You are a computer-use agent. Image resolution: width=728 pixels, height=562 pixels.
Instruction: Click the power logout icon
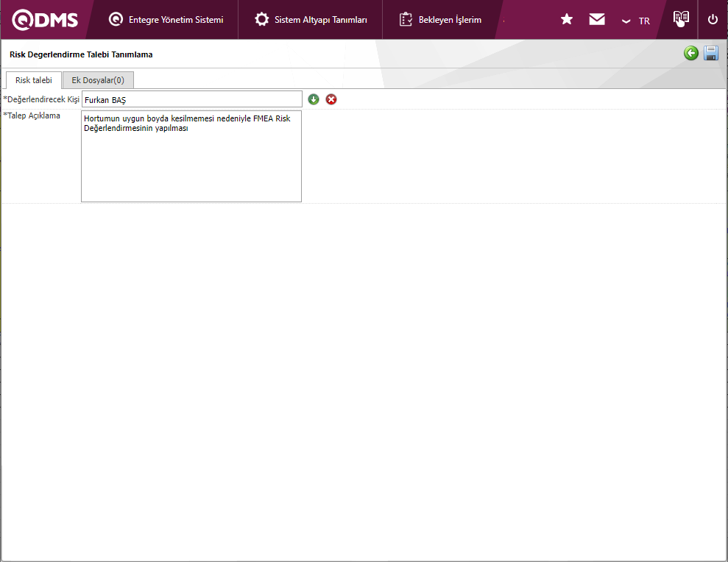click(713, 19)
